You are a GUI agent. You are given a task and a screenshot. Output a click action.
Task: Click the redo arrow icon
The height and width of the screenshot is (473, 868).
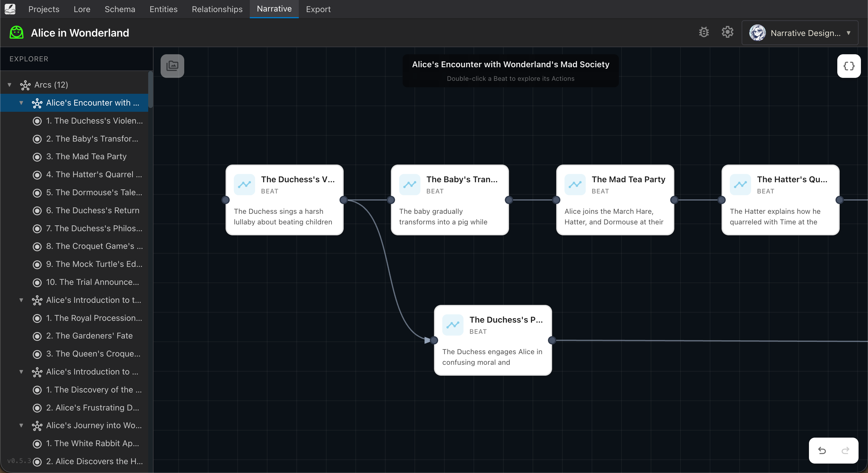coord(846,451)
